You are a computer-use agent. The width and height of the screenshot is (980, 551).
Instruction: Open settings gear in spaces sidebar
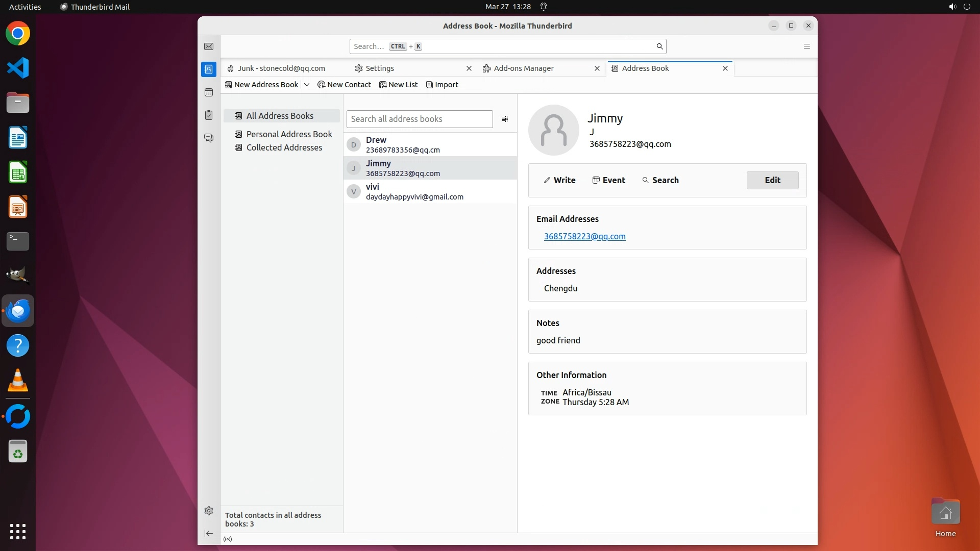[209, 511]
